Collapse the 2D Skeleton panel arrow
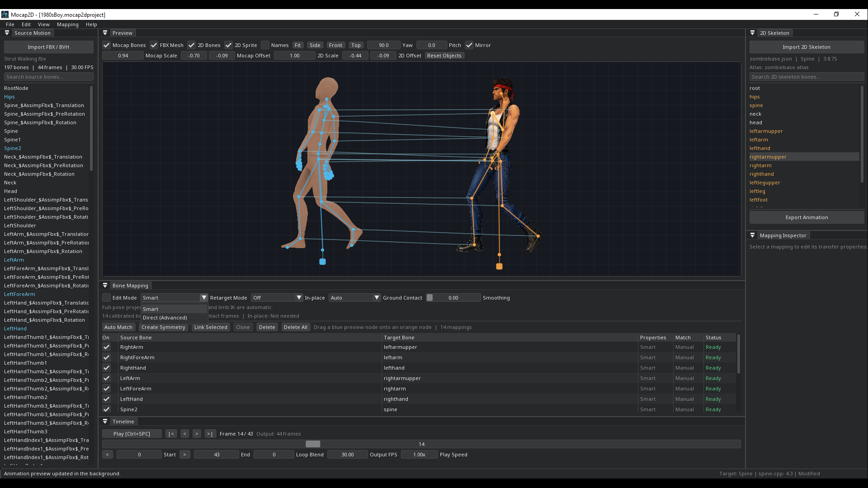The image size is (868, 488). pos(752,33)
